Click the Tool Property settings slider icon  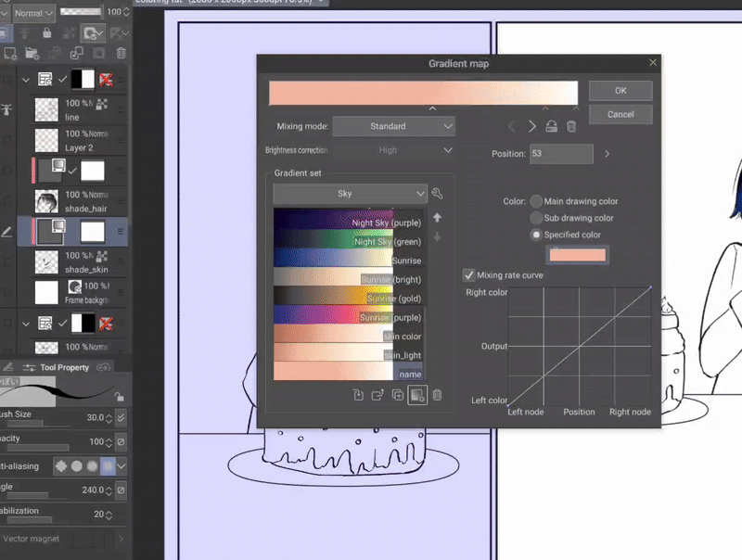(x=29, y=367)
